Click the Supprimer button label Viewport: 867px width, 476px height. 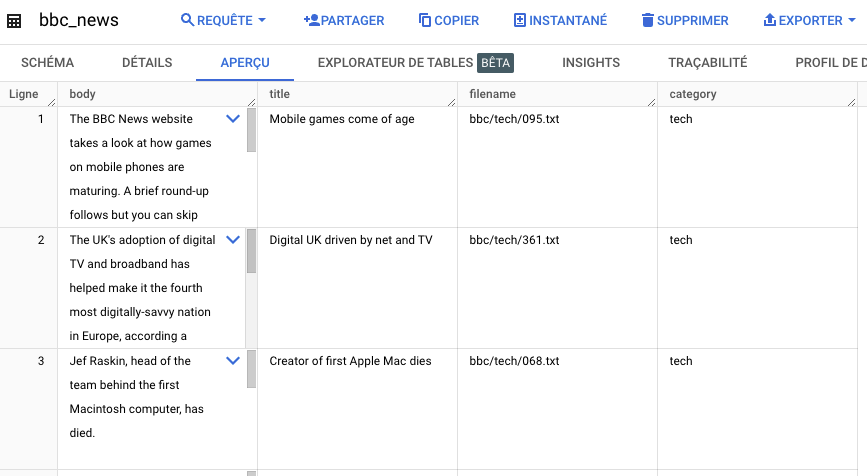(x=692, y=20)
